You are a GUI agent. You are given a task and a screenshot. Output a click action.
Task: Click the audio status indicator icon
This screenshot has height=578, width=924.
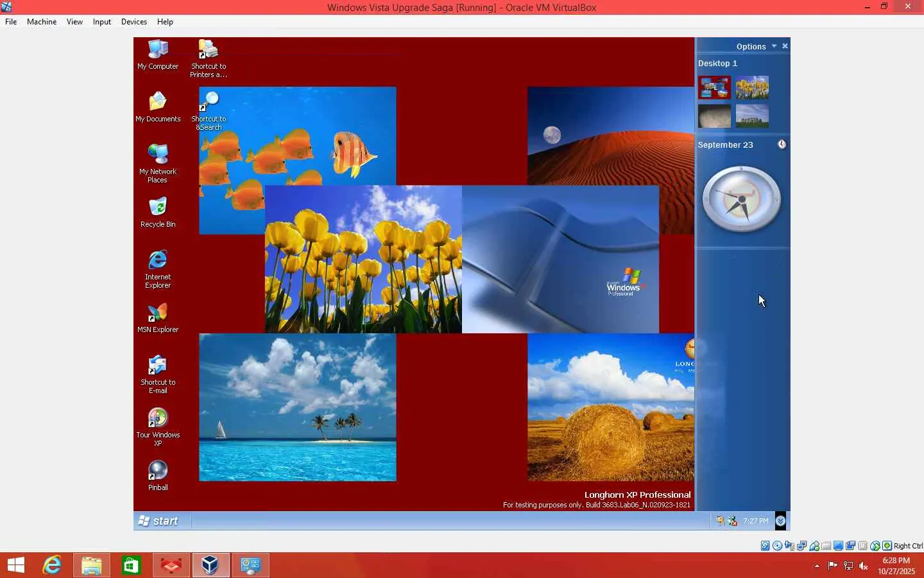coord(790,546)
